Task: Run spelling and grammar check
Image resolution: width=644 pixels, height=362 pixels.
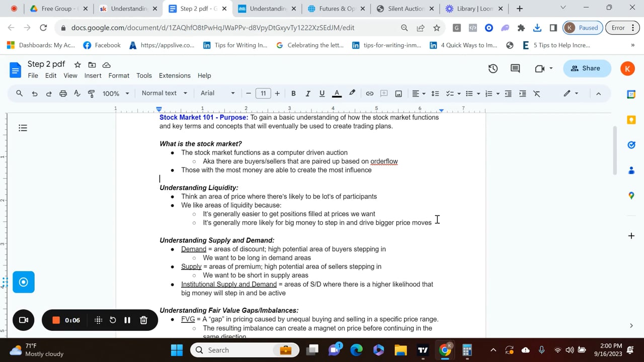Action: 77,93
